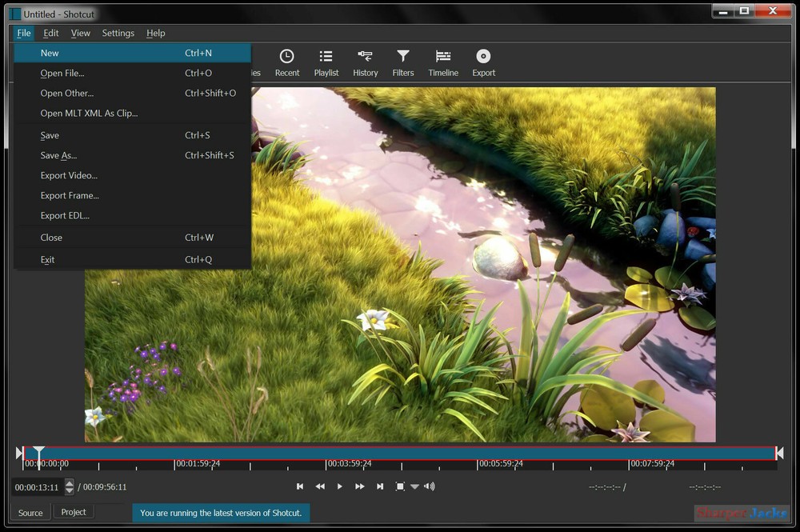
Task: Toggle the Timeline panel
Action: [x=442, y=62]
